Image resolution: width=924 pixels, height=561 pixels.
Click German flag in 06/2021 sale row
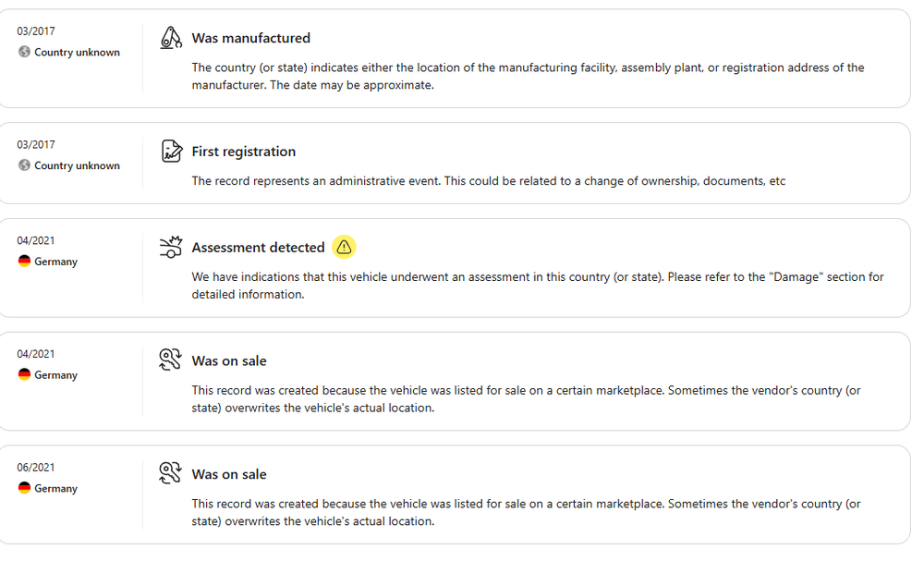24,488
